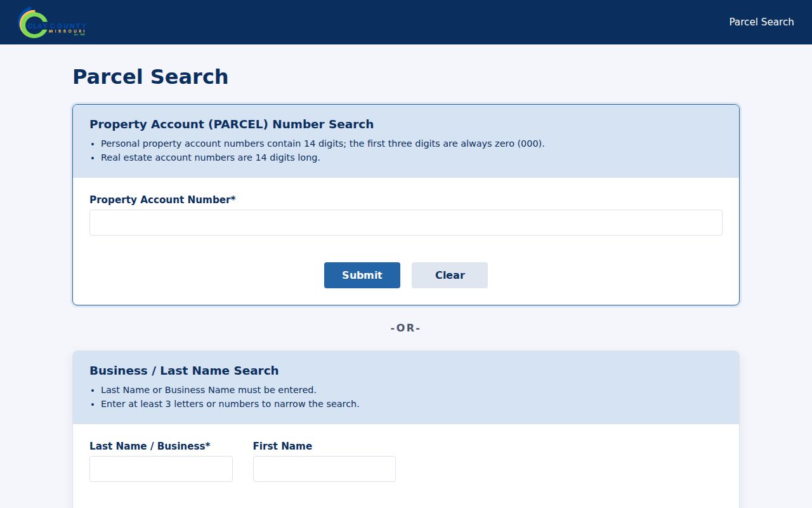Open the Parcel Search nav link
812x508 pixels.
pyautogui.click(x=761, y=22)
